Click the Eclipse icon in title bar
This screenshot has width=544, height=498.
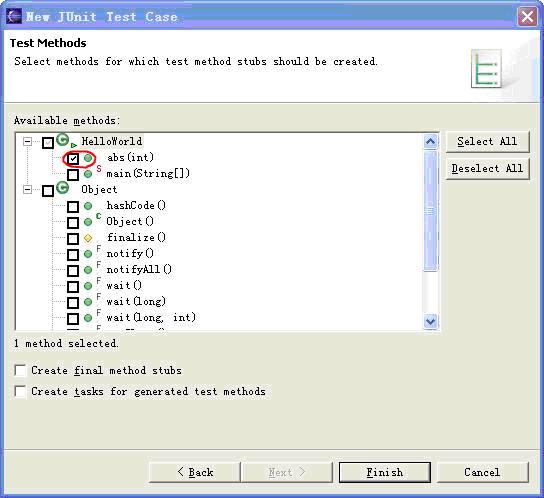[x=14, y=16]
